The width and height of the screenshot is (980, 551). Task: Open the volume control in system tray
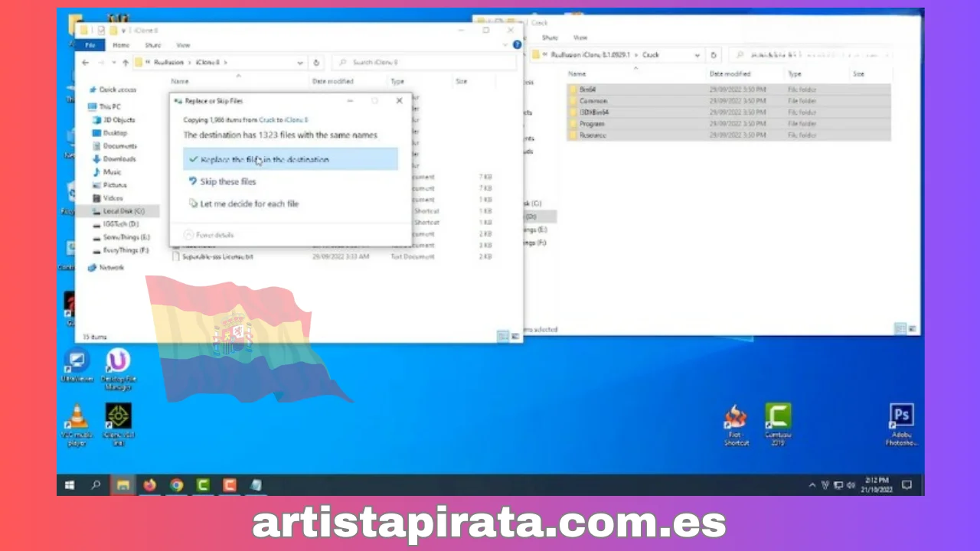point(851,485)
